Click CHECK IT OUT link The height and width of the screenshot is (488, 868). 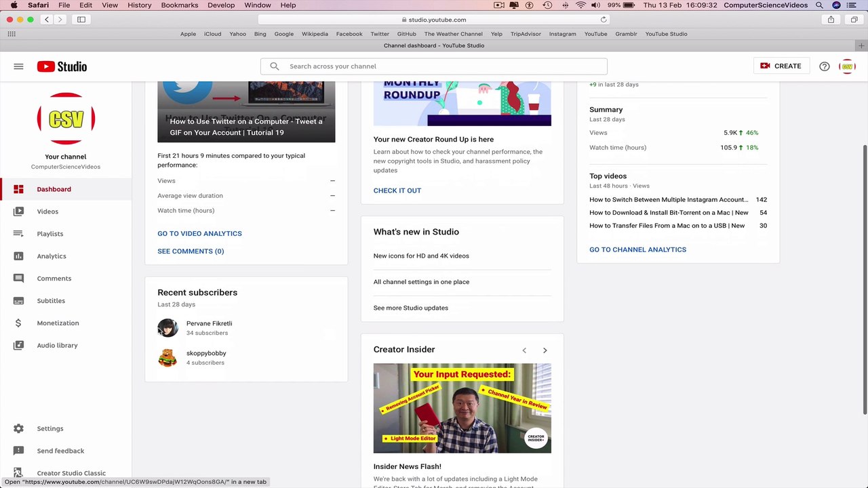coord(397,190)
